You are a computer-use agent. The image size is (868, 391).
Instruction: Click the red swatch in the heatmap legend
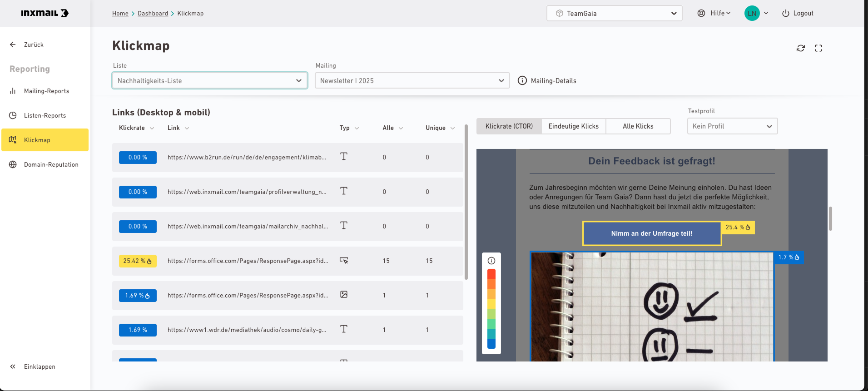click(x=491, y=274)
